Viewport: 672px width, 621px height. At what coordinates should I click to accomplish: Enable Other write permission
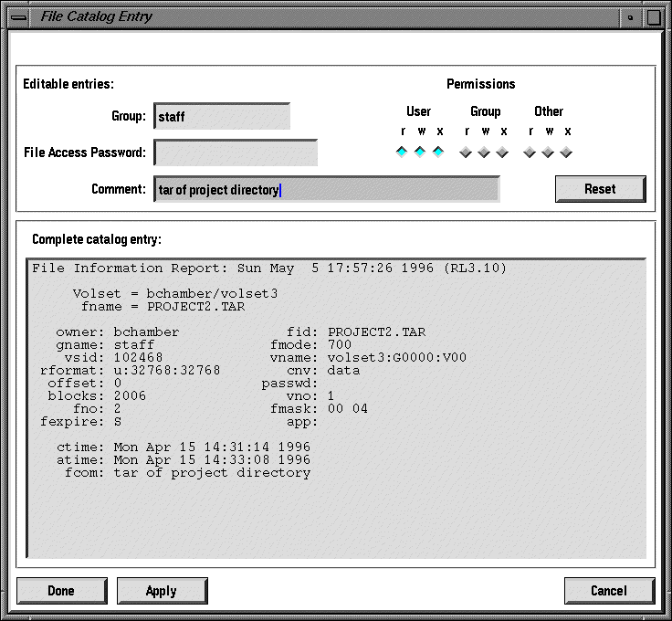(x=548, y=152)
